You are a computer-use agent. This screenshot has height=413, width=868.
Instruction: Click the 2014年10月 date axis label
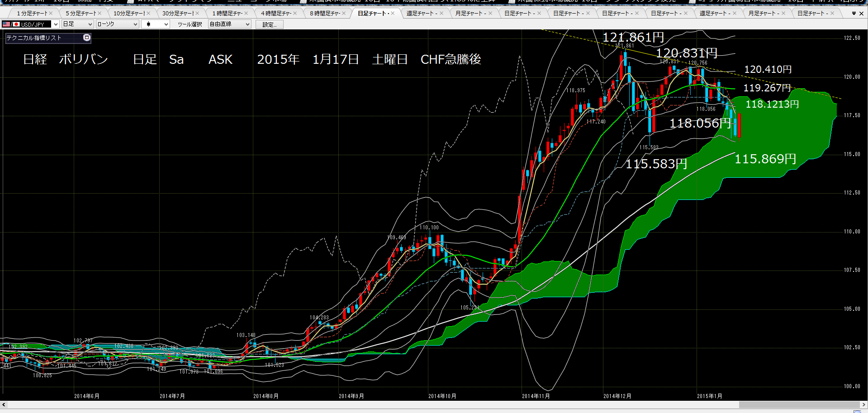[442, 396]
